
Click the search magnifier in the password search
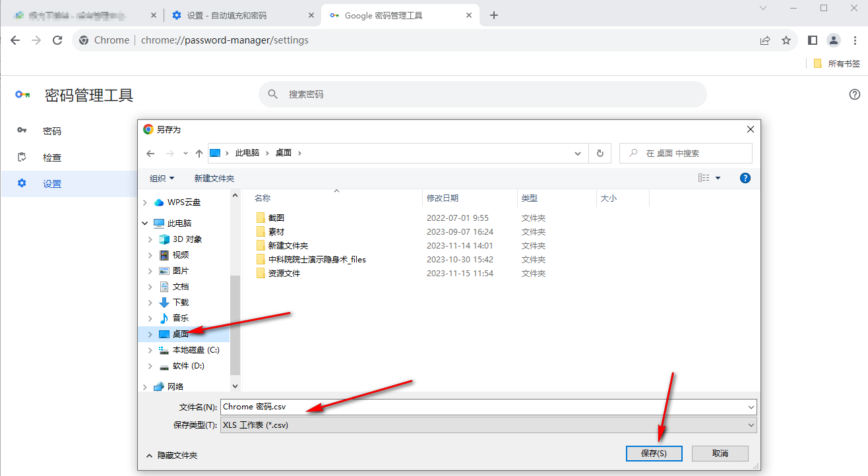[273, 94]
